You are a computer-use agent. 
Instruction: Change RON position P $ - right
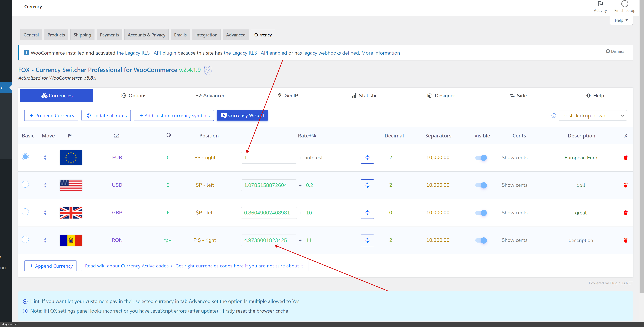[x=205, y=240]
